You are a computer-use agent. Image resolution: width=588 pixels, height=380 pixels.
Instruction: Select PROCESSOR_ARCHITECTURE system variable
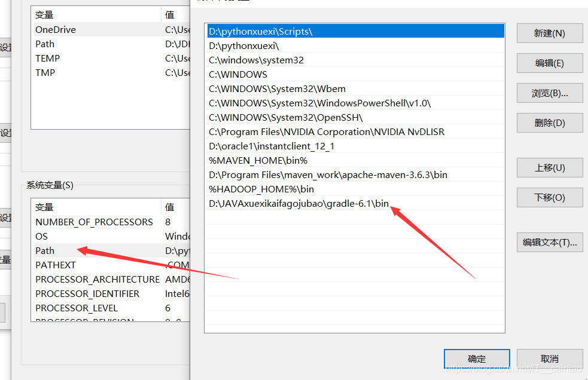tap(111, 279)
